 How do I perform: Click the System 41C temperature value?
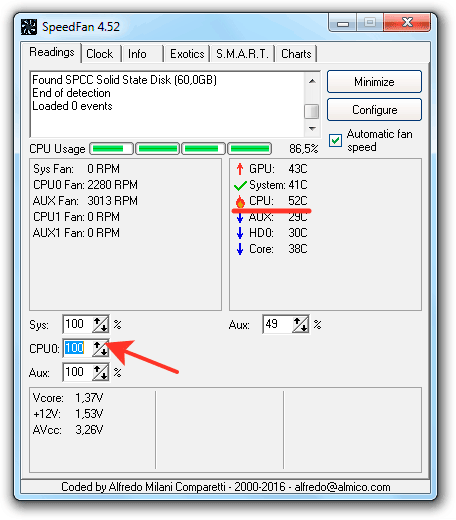pyautogui.click(x=298, y=185)
